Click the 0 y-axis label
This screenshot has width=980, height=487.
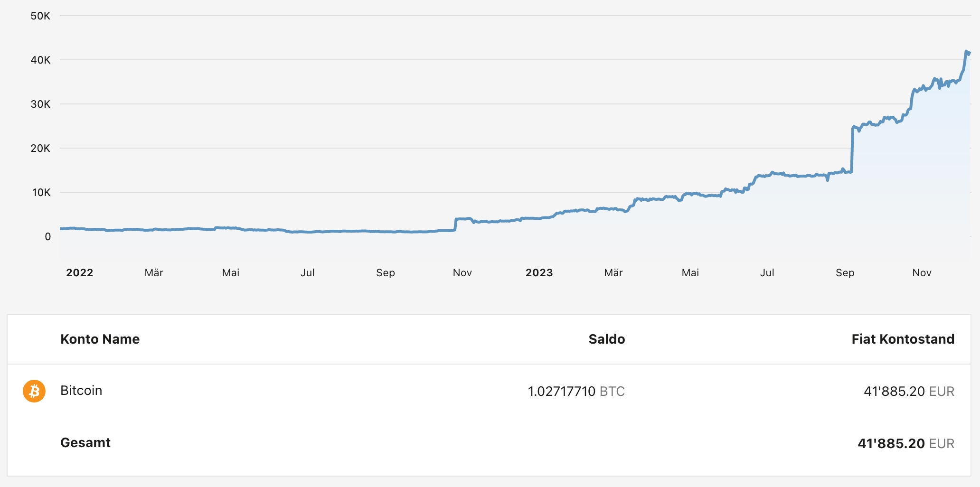pyautogui.click(x=47, y=237)
